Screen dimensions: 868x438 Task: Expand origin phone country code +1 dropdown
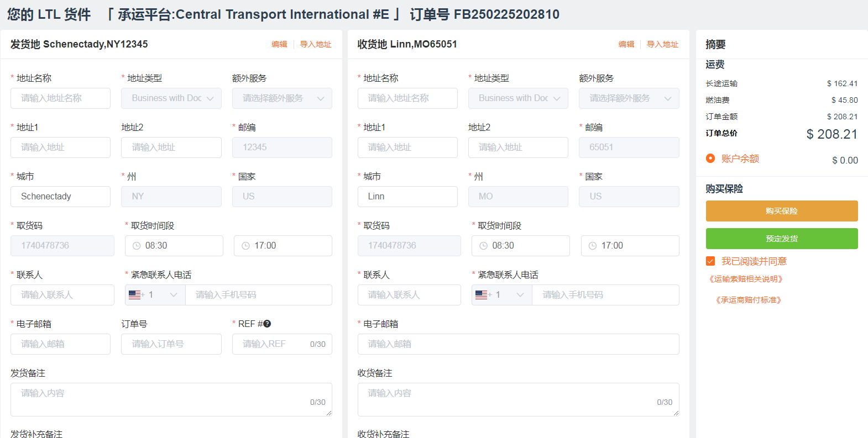155,295
